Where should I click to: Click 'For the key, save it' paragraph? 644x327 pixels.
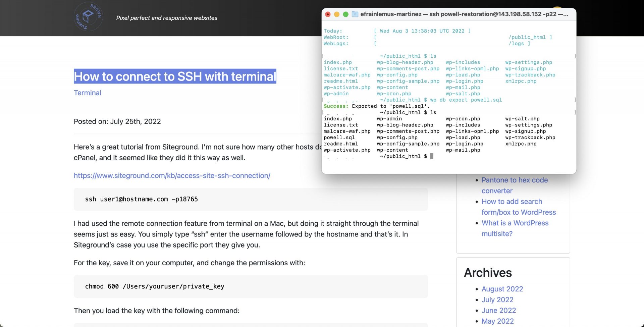point(190,263)
